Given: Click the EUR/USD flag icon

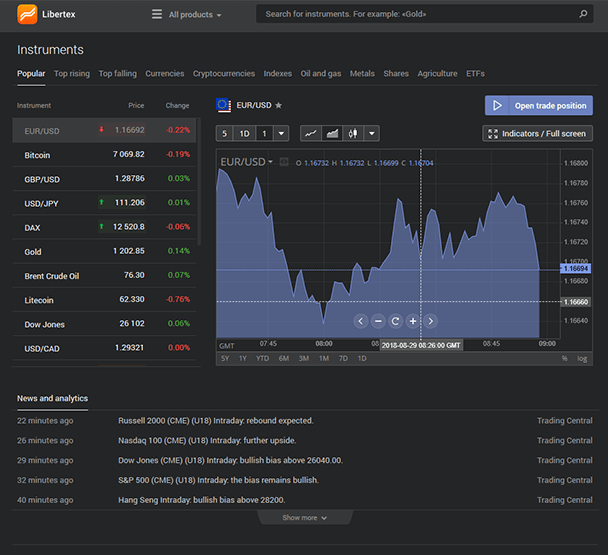Looking at the screenshot, I should (x=223, y=105).
